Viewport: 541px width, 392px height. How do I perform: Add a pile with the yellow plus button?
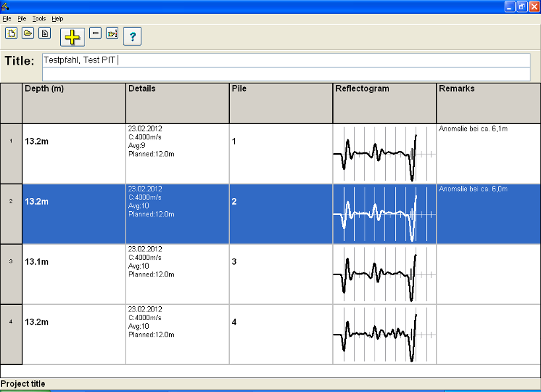[x=73, y=37]
